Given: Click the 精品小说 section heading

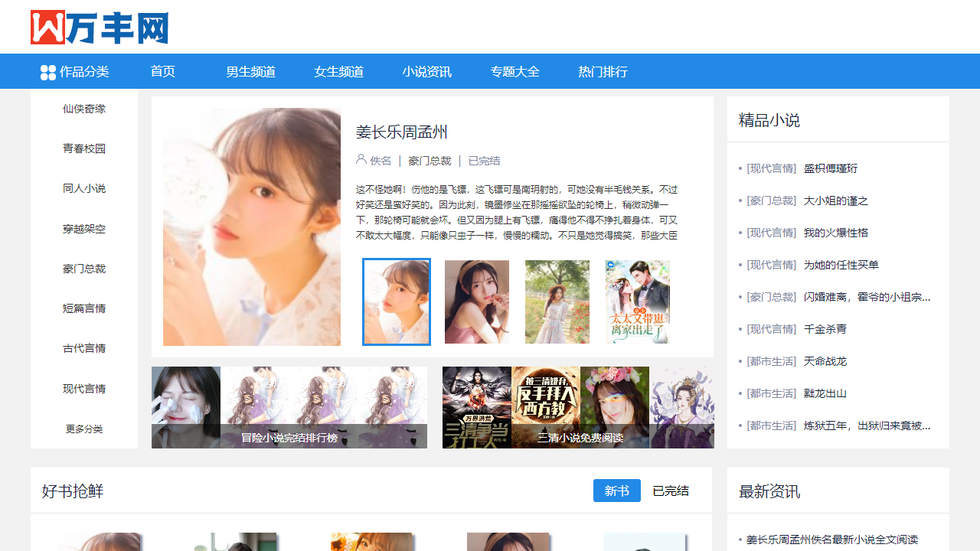Looking at the screenshot, I should 769,120.
